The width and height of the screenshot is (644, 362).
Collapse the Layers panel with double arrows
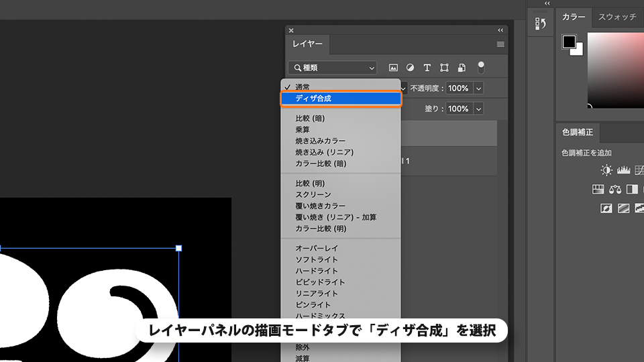pyautogui.click(x=500, y=30)
